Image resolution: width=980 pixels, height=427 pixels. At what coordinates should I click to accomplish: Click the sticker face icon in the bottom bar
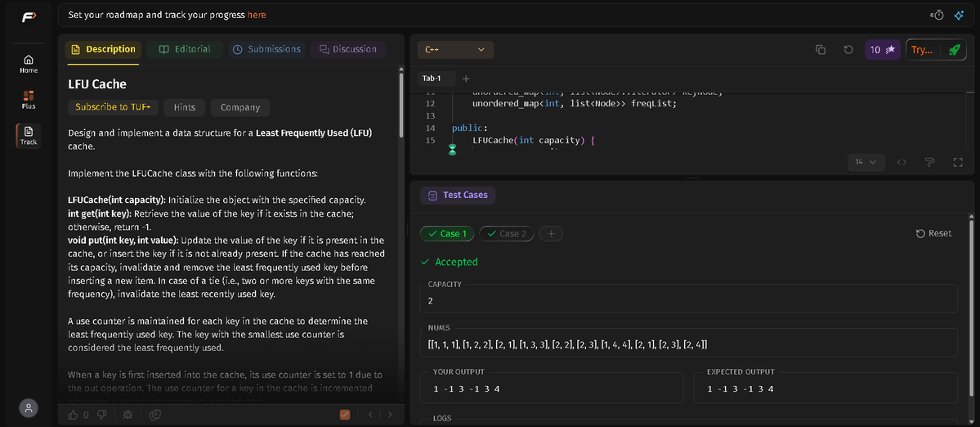155,415
